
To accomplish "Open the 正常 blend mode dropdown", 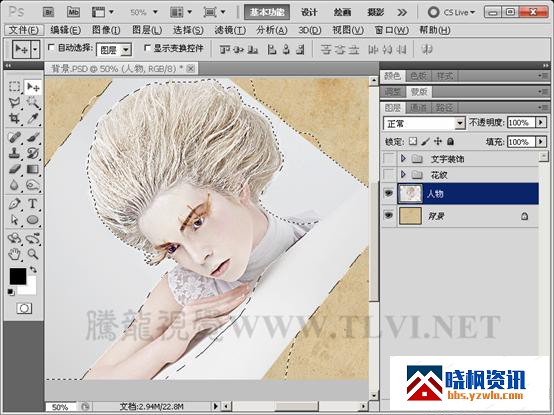I will [x=424, y=123].
